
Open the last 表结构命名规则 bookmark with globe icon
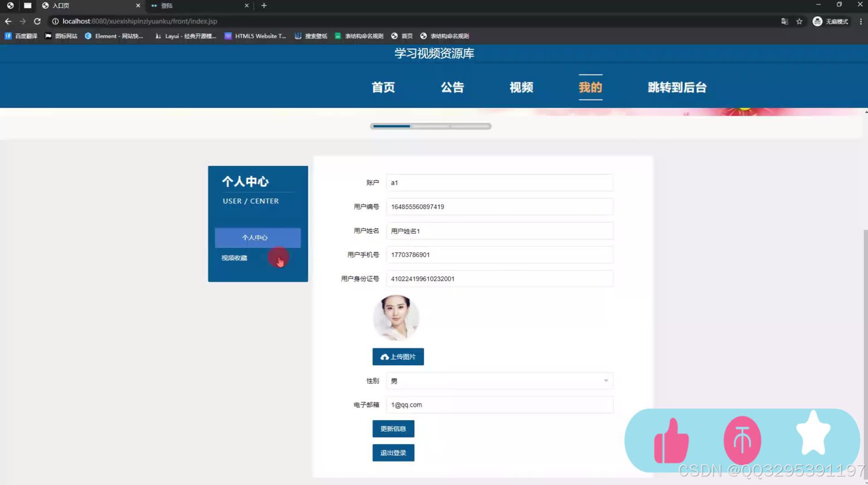(445, 36)
